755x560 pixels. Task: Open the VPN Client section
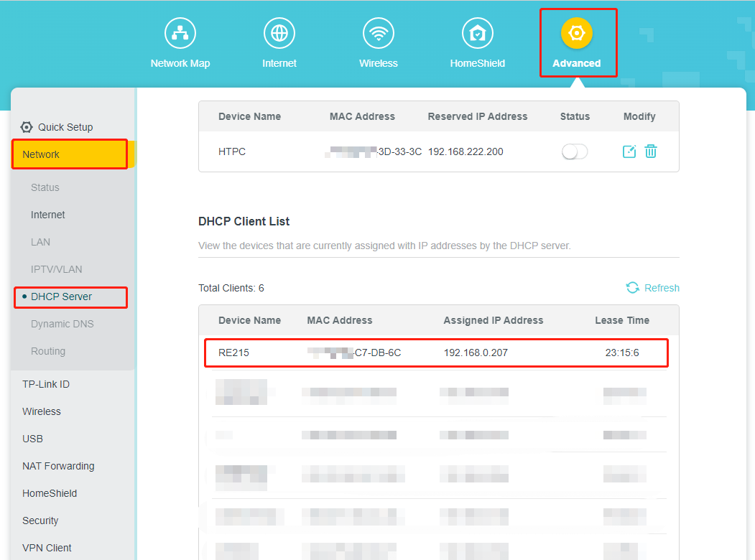(x=47, y=548)
